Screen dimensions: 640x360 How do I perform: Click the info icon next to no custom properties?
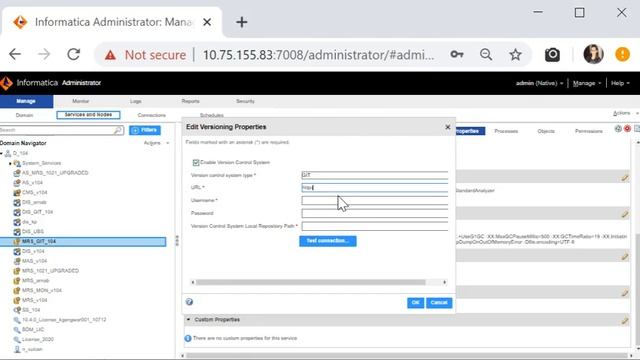point(188,338)
